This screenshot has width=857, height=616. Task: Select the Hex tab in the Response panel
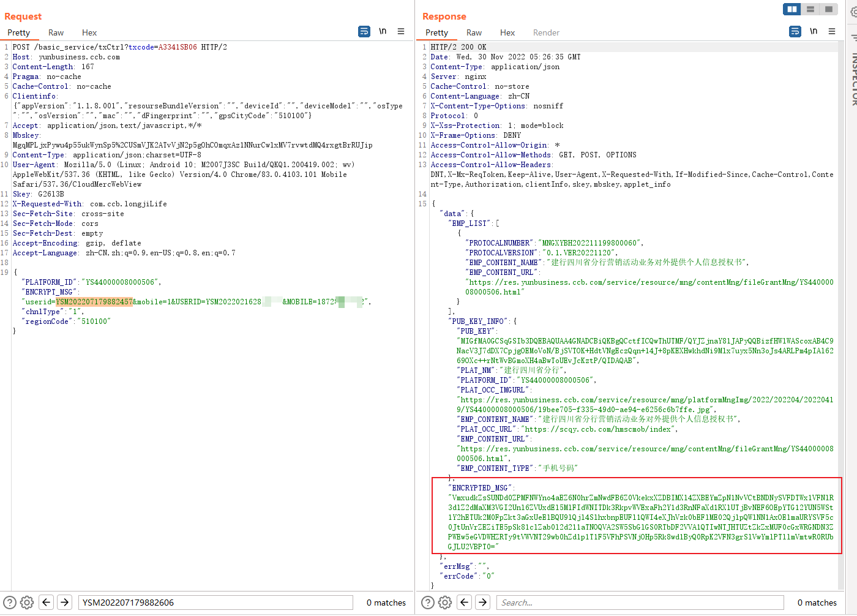[x=507, y=32]
